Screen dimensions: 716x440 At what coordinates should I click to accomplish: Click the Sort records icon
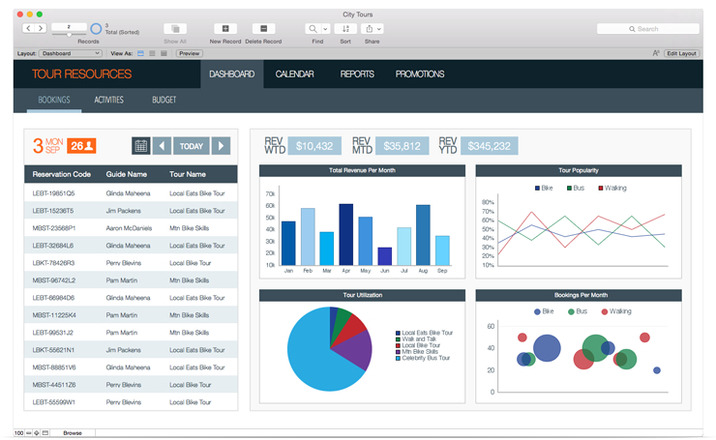pos(346,29)
